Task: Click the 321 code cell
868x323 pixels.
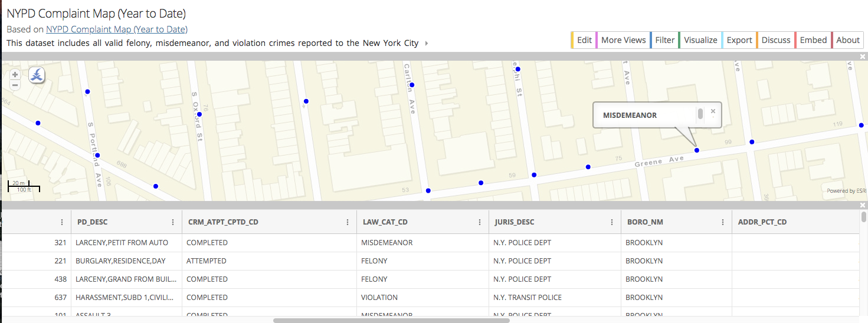Action: (x=36, y=243)
